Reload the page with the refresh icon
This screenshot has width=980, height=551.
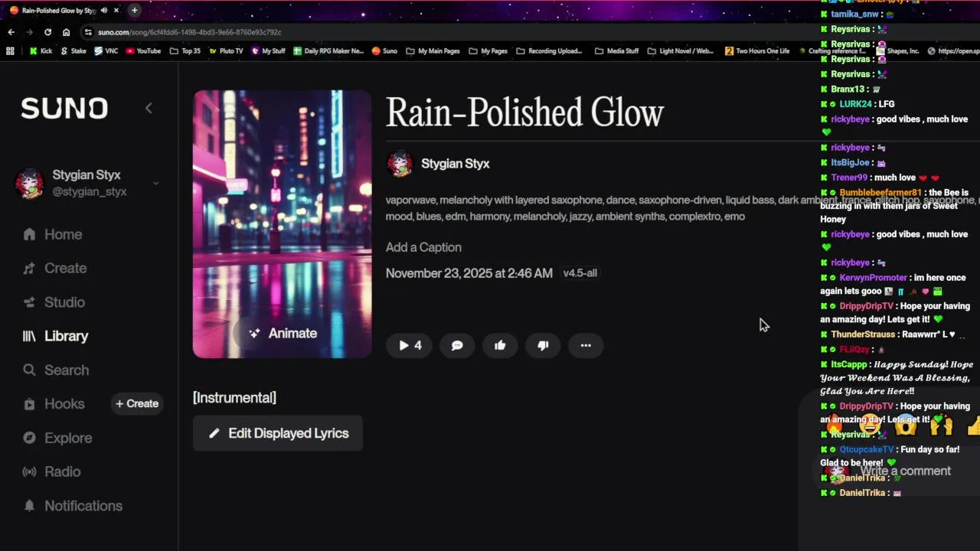47,32
